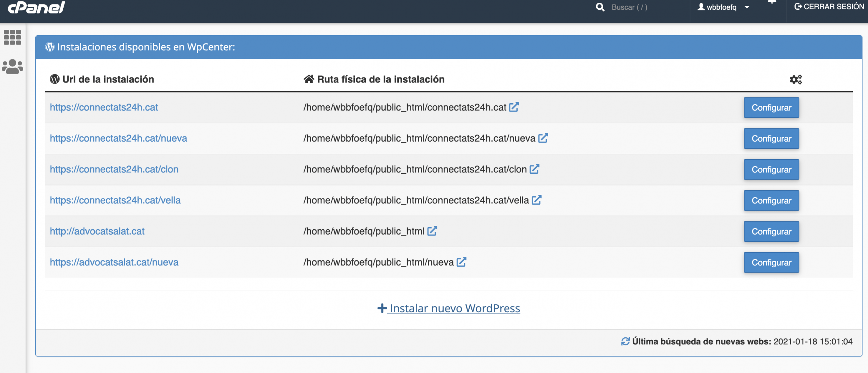Open https://advocatsalat.cat/nueva link
Viewport: 868px width, 373px height.
pos(114,262)
